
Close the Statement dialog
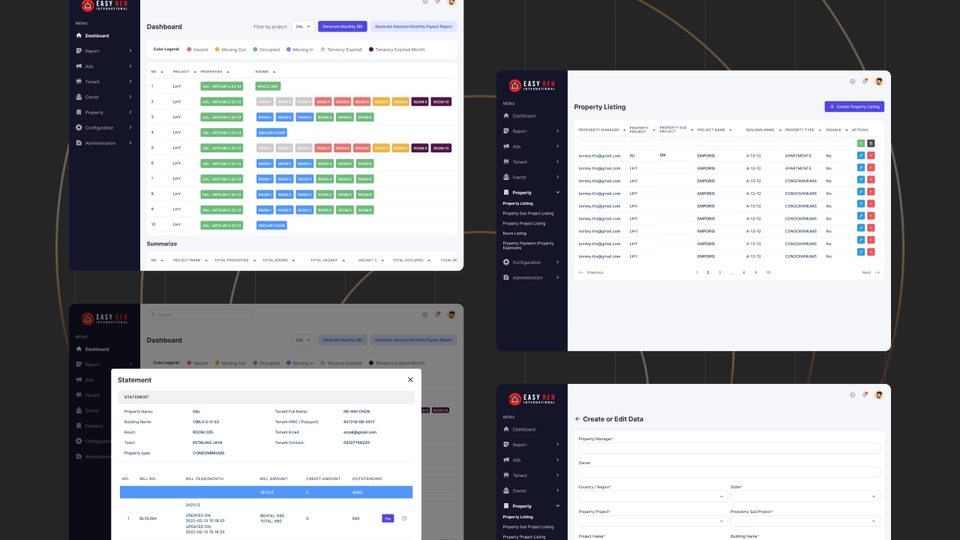(x=410, y=380)
